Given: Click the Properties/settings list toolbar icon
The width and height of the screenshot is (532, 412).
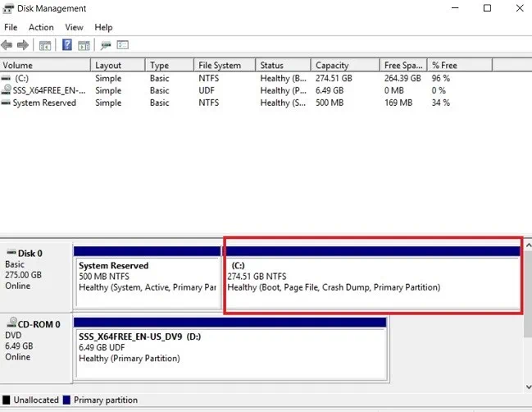Looking at the screenshot, I should 123,45.
